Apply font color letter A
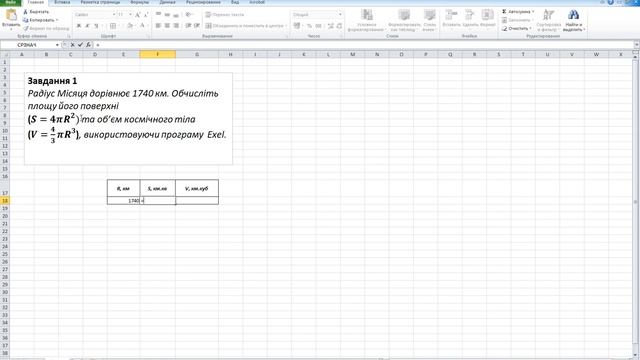The image size is (640, 360). coord(142,26)
